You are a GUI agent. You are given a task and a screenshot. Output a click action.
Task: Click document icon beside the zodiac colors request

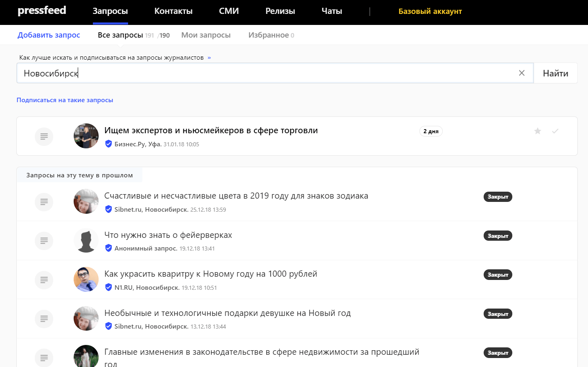44,202
